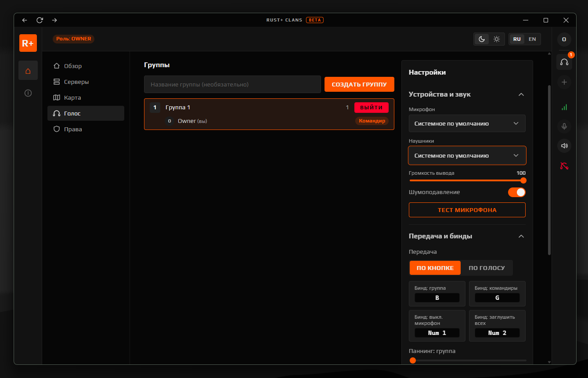Mute microphone via right rail icon
The height and width of the screenshot is (378, 588).
tap(564, 126)
